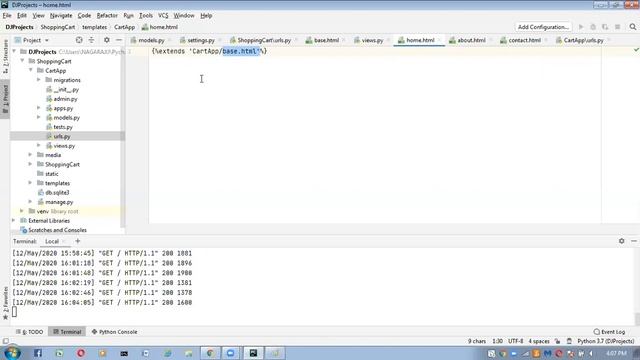Click the 4 spaces indent status

pos(539,341)
